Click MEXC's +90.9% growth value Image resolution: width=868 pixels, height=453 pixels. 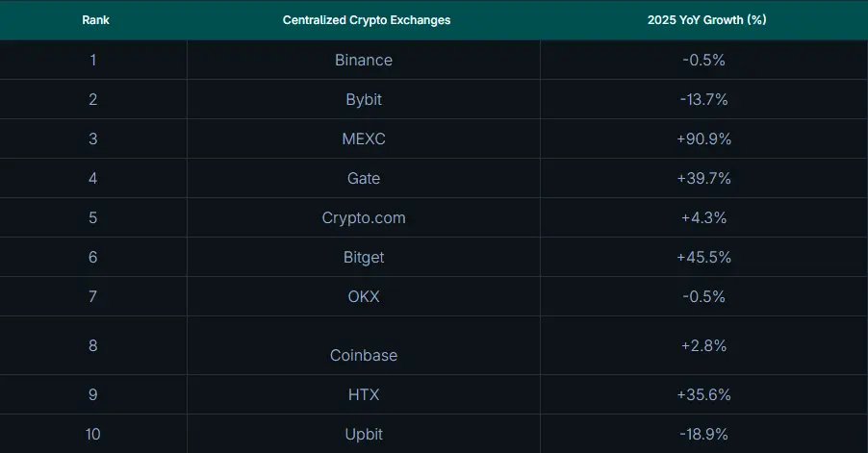[703, 138]
